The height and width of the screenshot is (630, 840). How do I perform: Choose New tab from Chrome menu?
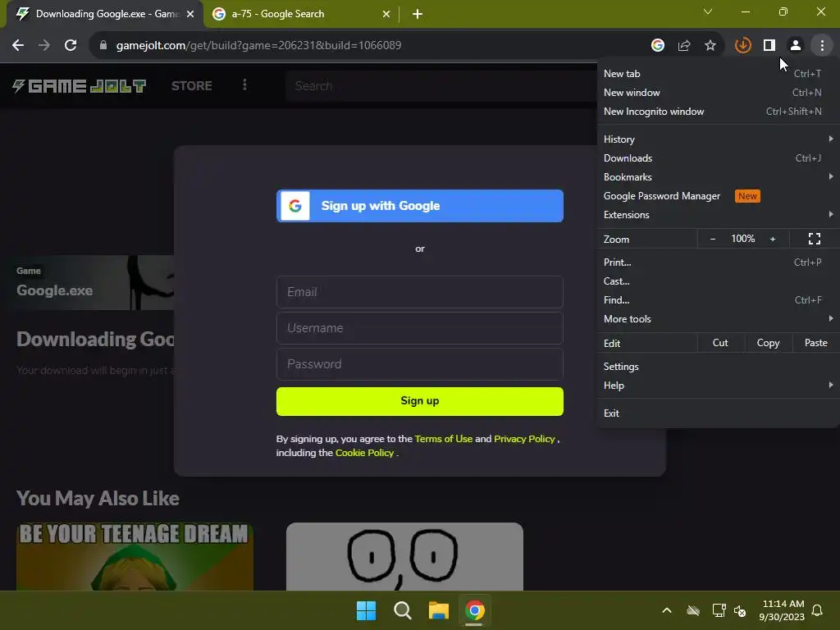coord(718,73)
